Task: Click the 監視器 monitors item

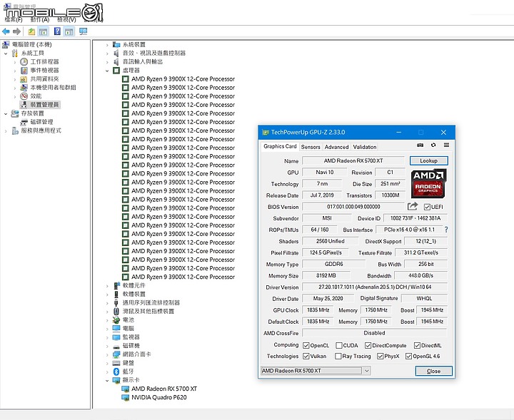Action: coord(131,337)
